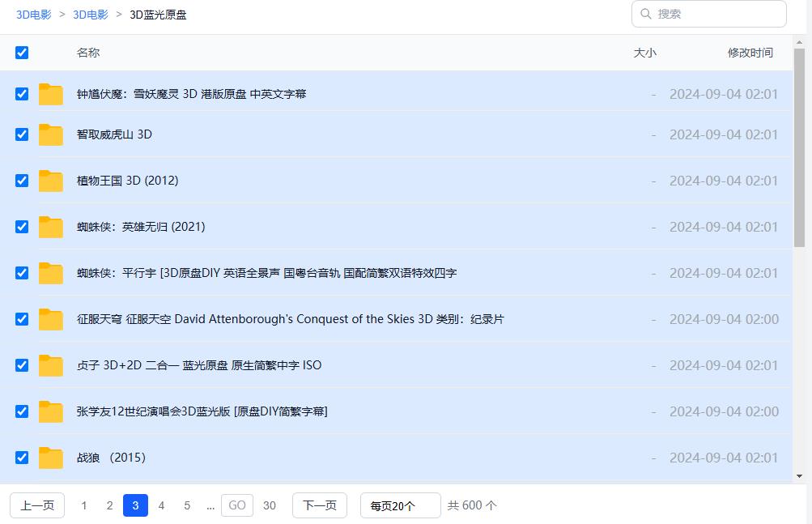Click folder icon next to 战狼 (2015)
The width and height of the screenshot is (812, 524).
50,458
